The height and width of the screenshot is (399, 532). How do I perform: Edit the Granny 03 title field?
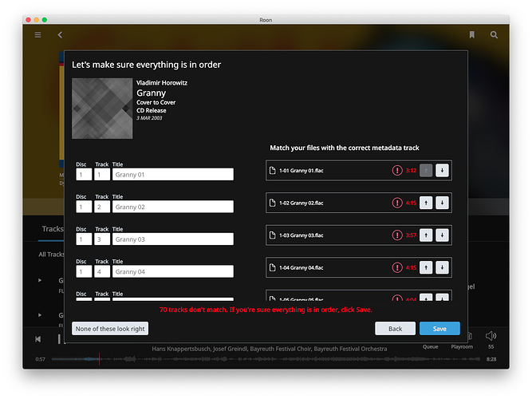click(x=173, y=239)
